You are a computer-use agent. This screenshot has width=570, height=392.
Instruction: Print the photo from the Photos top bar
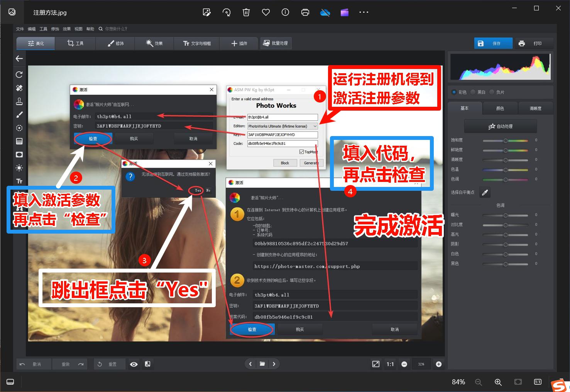tap(305, 12)
